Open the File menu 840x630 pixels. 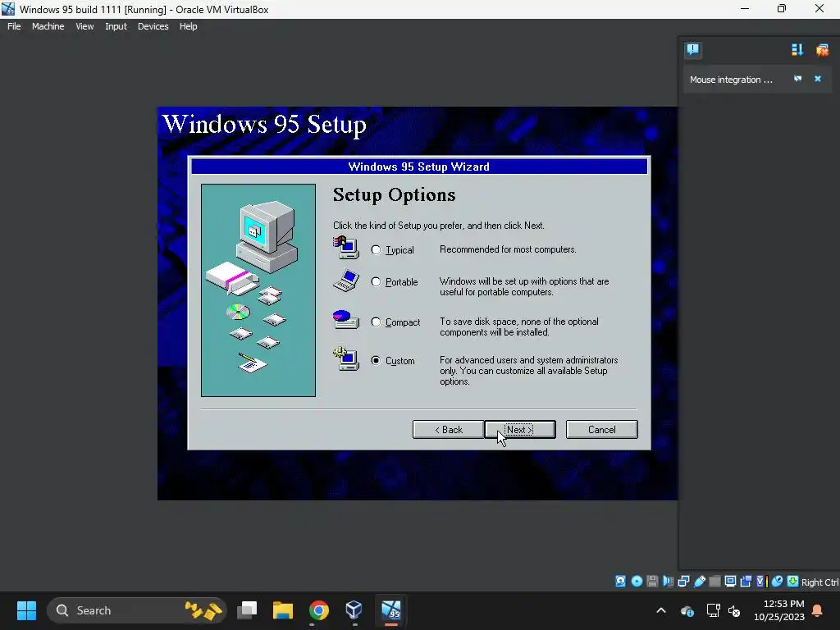[15, 26]
